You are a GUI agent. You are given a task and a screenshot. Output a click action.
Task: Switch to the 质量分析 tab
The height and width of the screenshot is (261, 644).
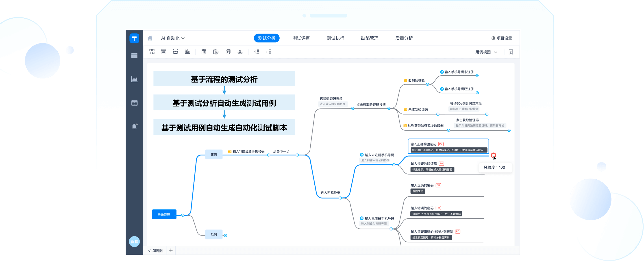coord(404,38)
